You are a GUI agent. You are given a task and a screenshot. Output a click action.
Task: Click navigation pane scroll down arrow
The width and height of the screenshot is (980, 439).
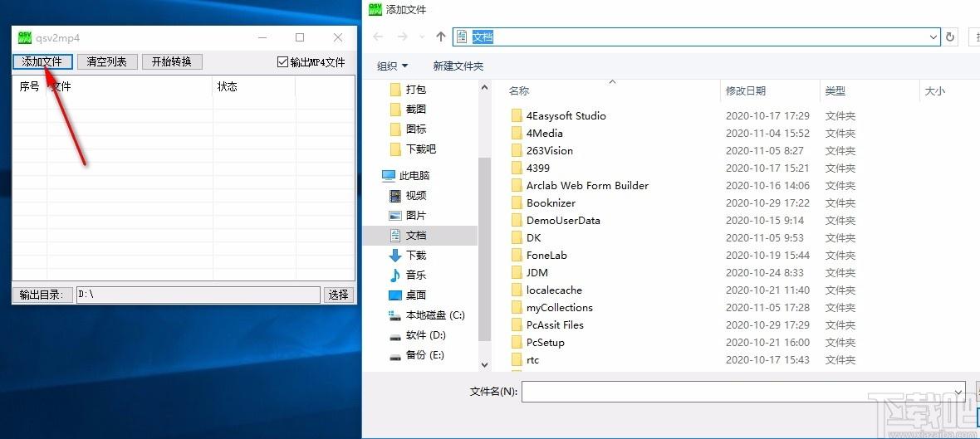tap(484, 364)
